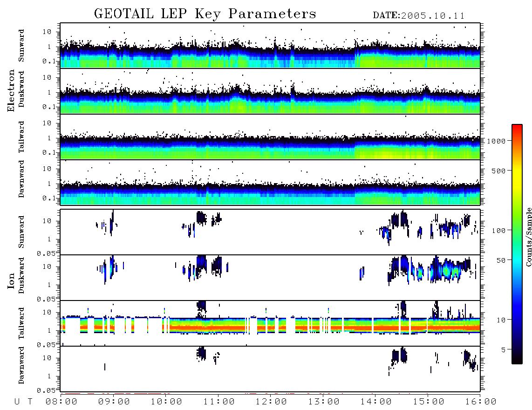This screenshot has width=532, height=410.
Task: Select the vertical Electron group label
Action: [x=11, y=90]
